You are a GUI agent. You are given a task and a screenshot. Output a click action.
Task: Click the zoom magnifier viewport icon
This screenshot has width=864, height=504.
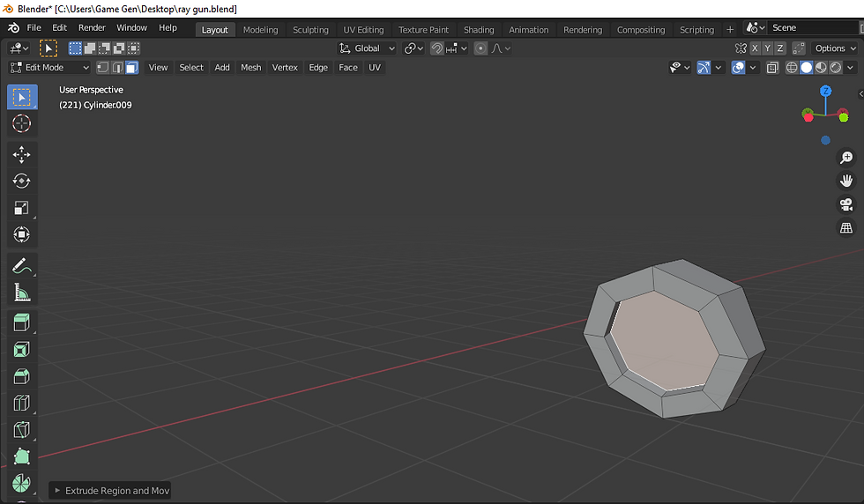(x=845, y=158)
